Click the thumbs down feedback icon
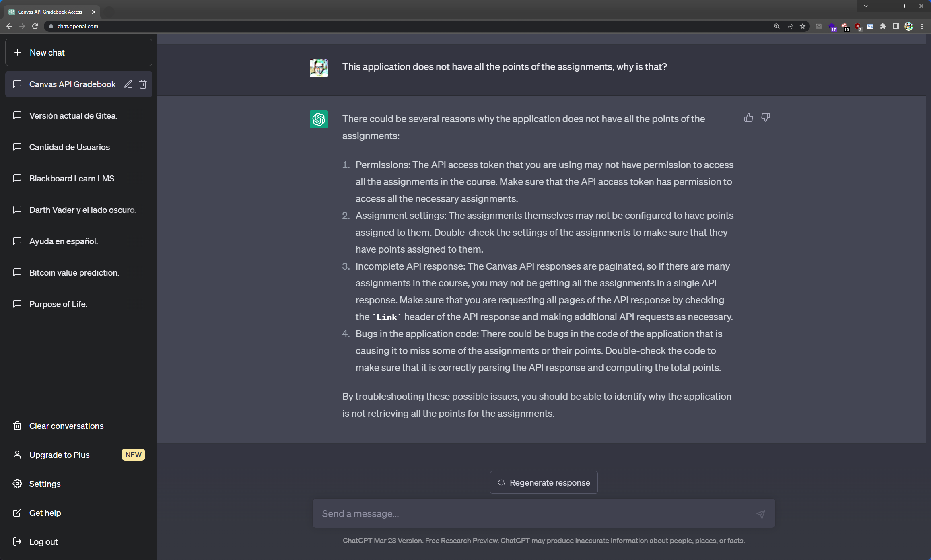The height and width of the screenshot is (560, 931). point(765,117)
